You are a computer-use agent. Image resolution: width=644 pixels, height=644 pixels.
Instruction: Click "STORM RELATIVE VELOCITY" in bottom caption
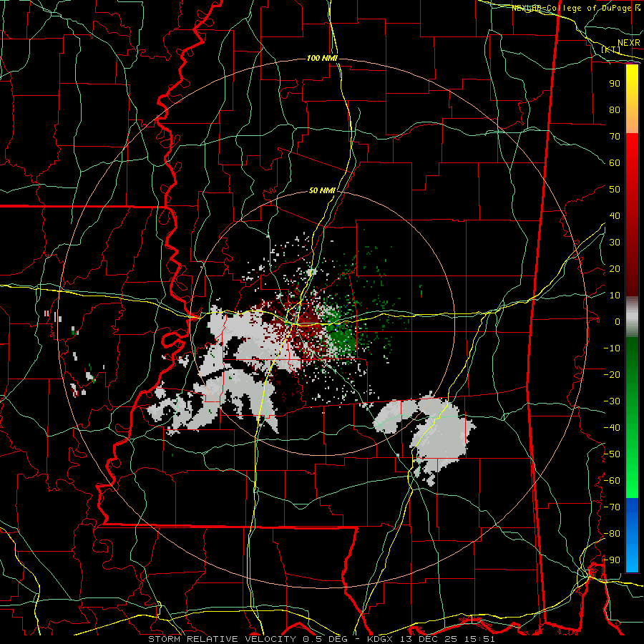pos(222,639)
